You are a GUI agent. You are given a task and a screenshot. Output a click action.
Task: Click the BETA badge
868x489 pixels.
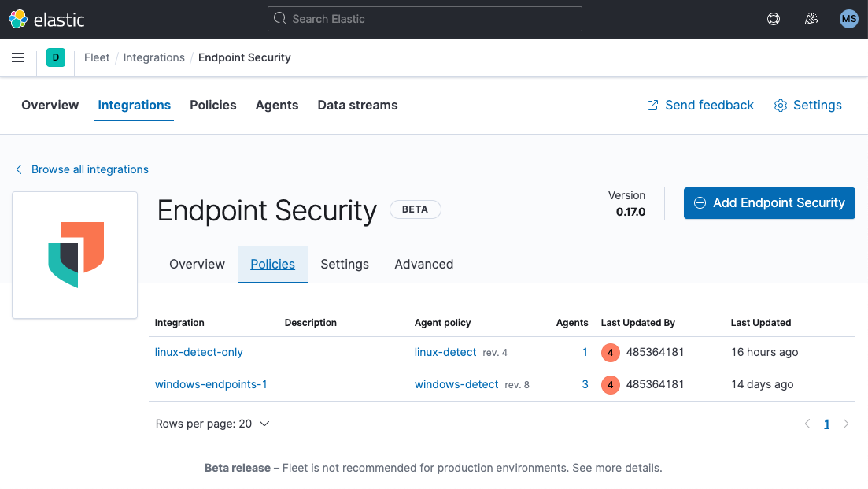click(416, 209)
